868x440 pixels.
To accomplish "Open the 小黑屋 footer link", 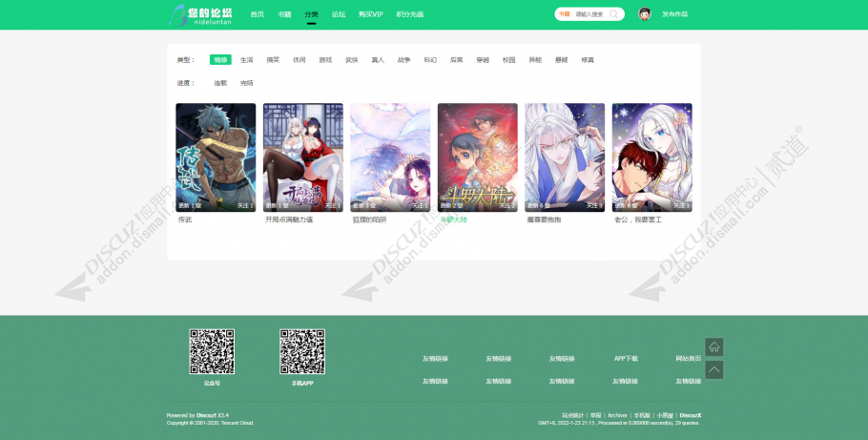I will click(x=665, y=415).
